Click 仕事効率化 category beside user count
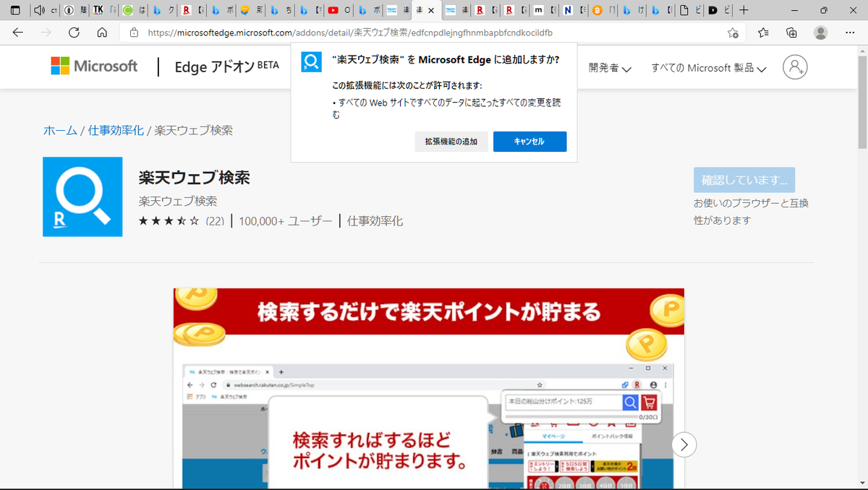 [x=375, y=221]
